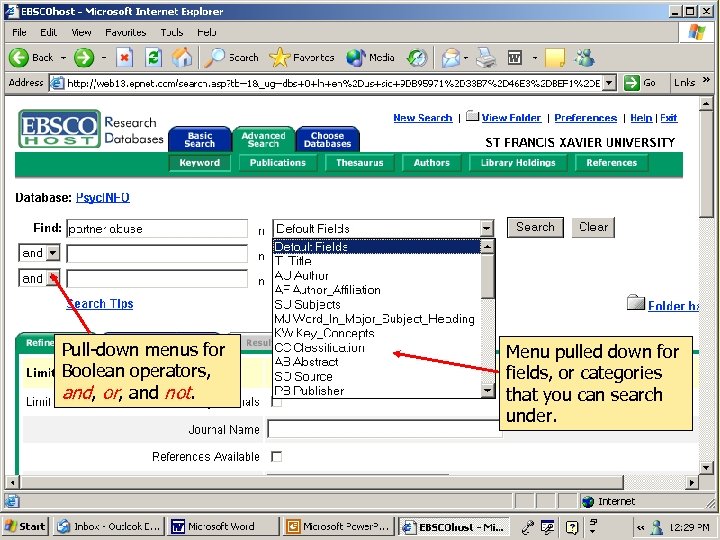The height and width of the screenshot is (540, 720).
Task: Open the New Search link
Action: [423, 118]
